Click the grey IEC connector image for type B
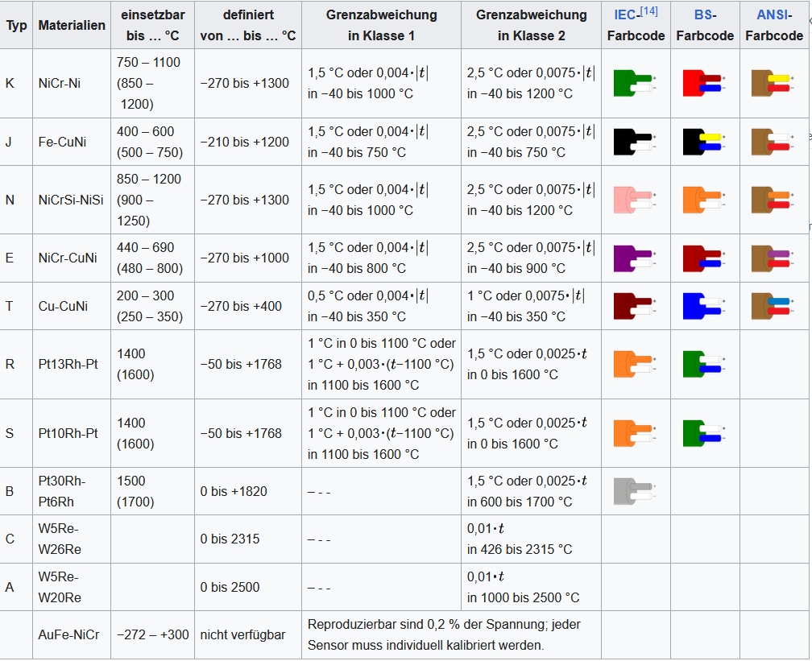 click(x=635, y=491)
